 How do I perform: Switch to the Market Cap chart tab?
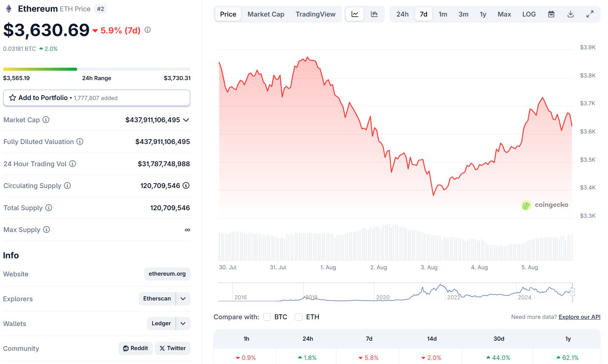point(266,14)
